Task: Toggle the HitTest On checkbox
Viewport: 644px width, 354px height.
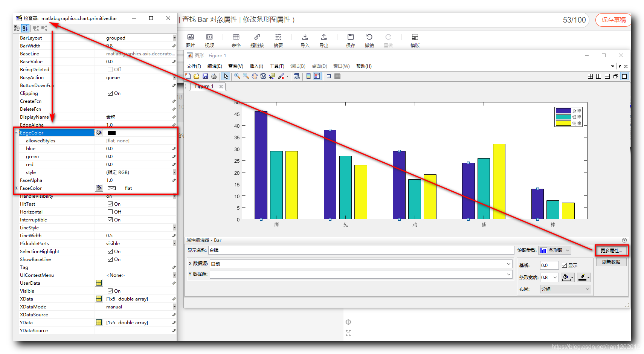Action: point(110,204)
